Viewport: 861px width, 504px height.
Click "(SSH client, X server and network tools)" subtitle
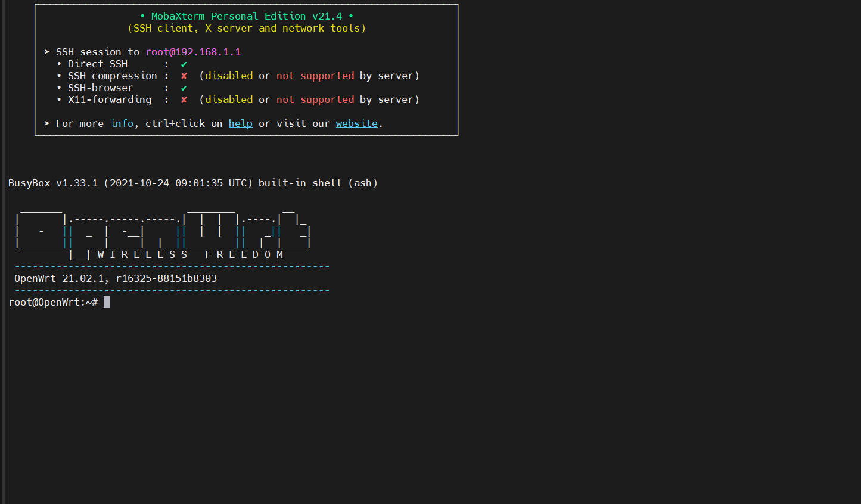click(x=247, y=28)
